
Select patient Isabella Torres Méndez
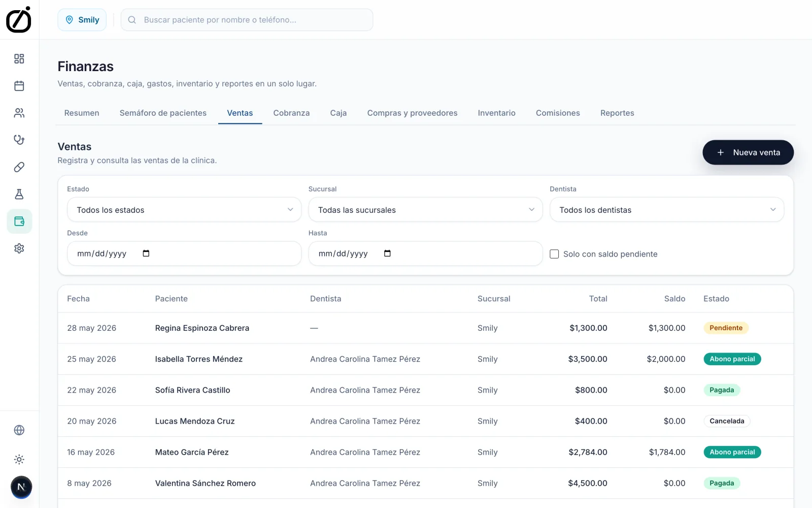coord(199,359)
